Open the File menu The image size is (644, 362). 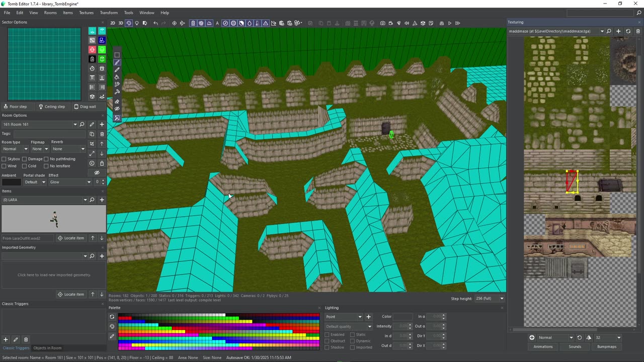[x=7, y=13]
